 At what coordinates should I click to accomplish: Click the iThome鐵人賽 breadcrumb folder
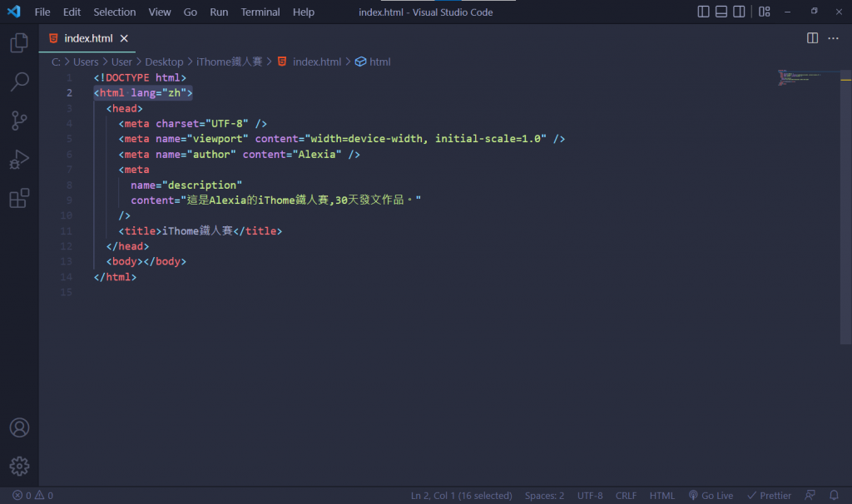click(230, 62)
